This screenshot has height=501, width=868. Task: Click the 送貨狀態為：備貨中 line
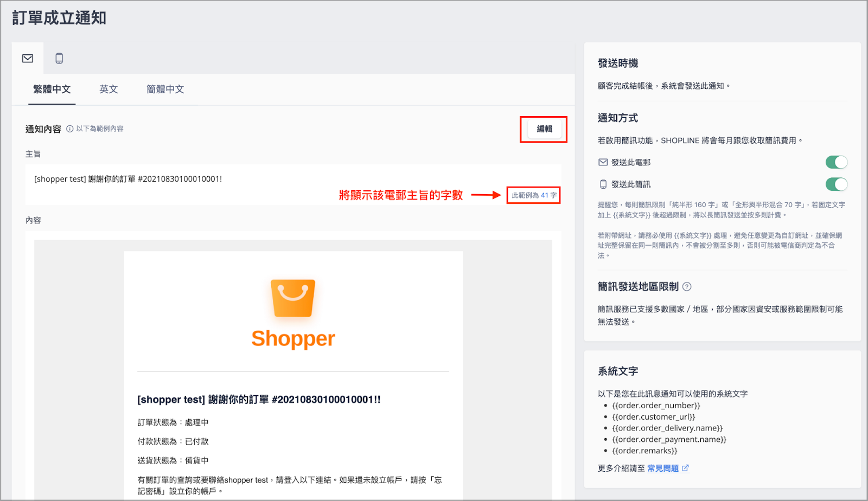[x=173, y=460]
